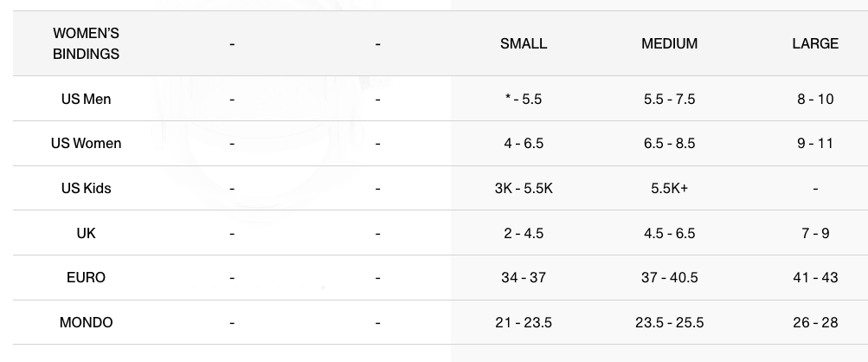
Task: Click the EURO row label
Action: (x=86, y=277)
